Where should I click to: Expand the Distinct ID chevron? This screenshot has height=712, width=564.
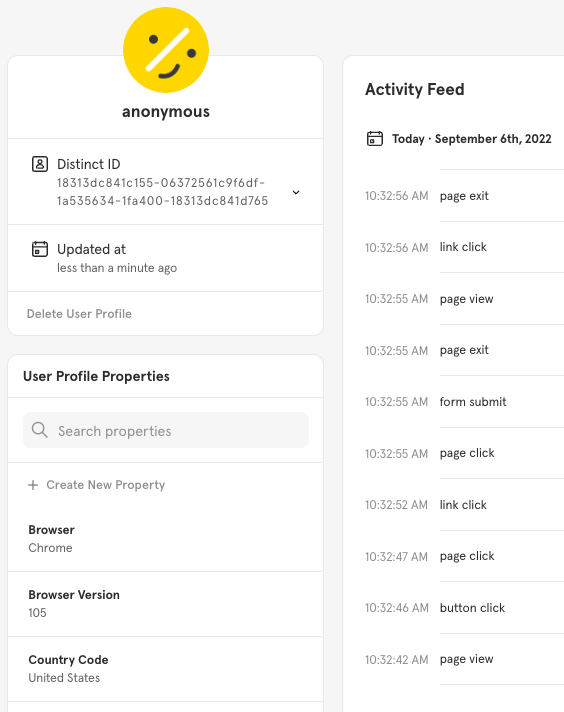pos(296,192)
